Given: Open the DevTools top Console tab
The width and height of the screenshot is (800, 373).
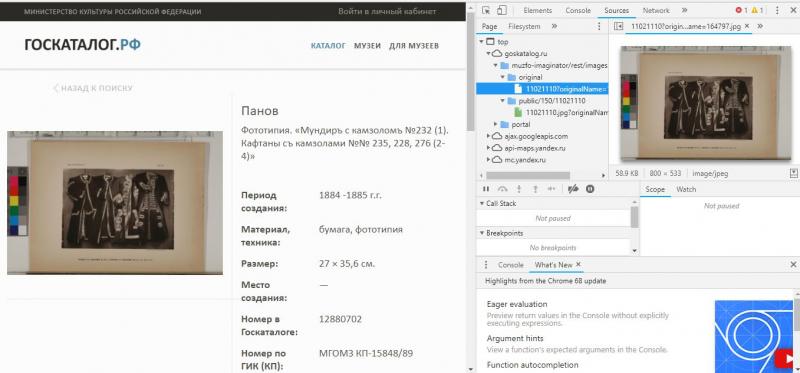Looking at the screenshot, I should click(x=578, y=10).
